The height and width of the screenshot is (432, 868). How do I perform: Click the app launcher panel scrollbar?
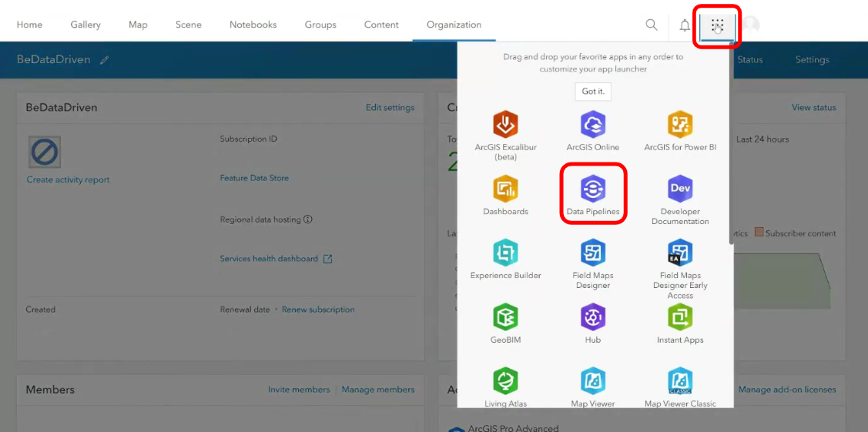click(732, 144)
